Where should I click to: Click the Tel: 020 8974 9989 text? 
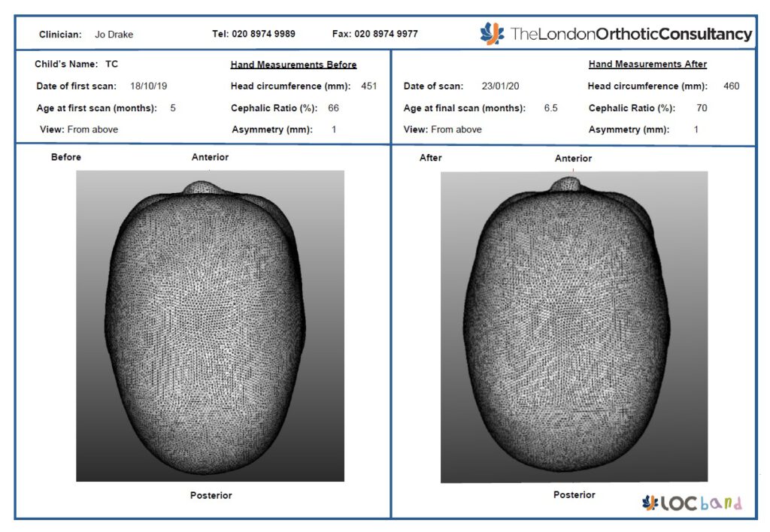click(x=253, y=34)
